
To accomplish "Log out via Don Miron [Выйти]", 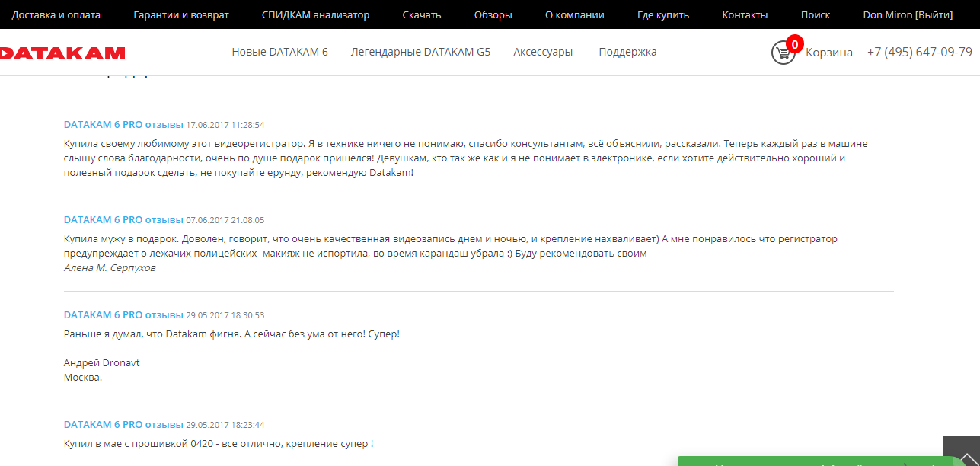I will click(908, 14).
